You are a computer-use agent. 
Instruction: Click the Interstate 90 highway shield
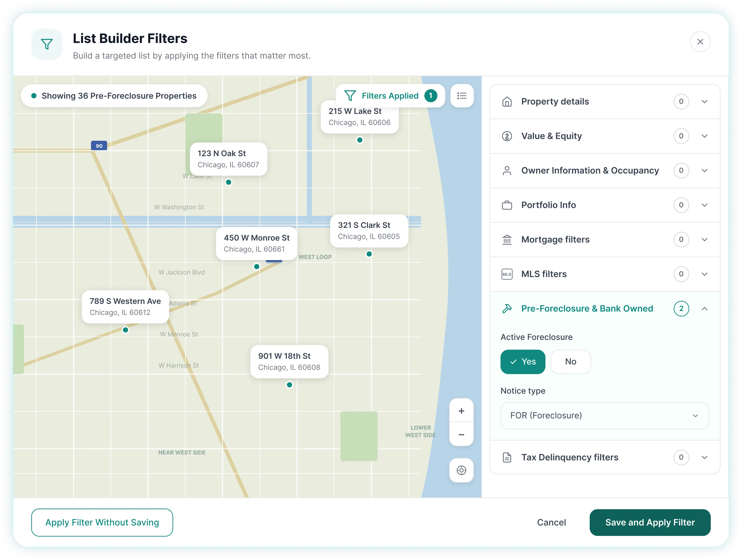(x=99, y=146)
